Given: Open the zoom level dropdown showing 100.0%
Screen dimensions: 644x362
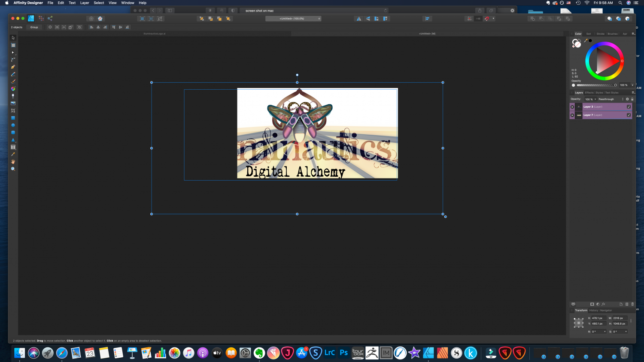Looking at the screenshot, I should [294, 18].
